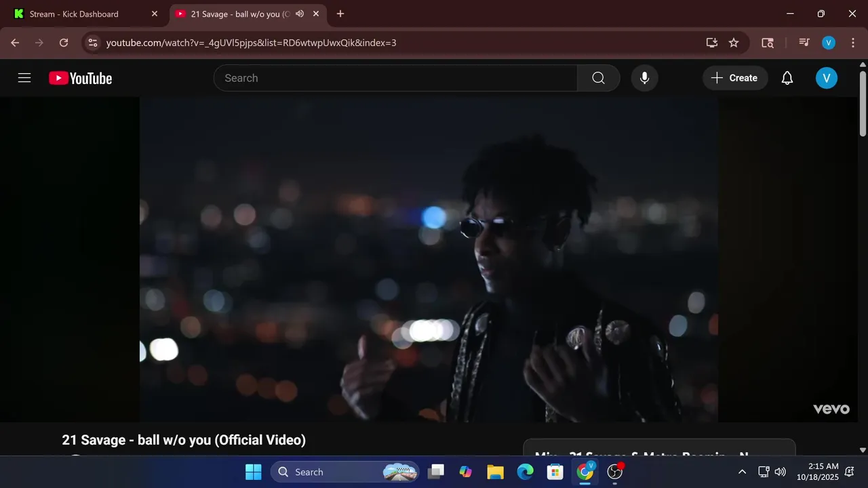Open Chrome tab search side panel icon

pyautogui.click(x=768, y=43)
